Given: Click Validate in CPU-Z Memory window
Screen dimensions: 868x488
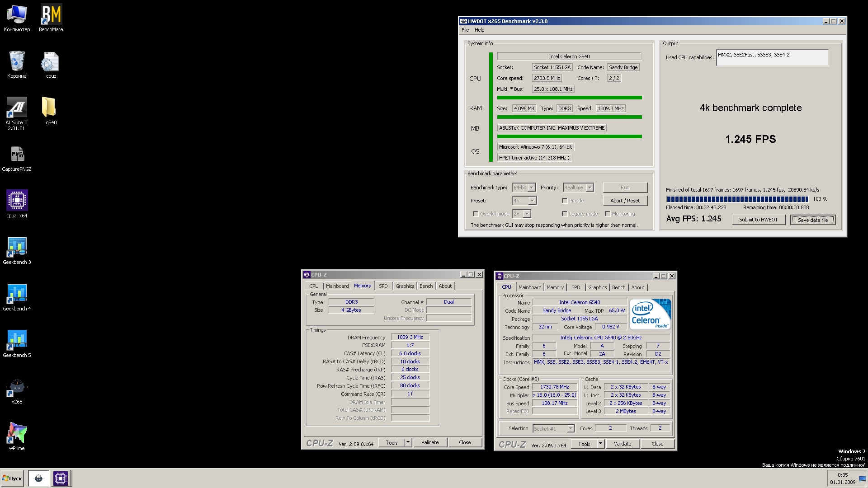Looking at the screenshot, I should click(x=430, y=442).
